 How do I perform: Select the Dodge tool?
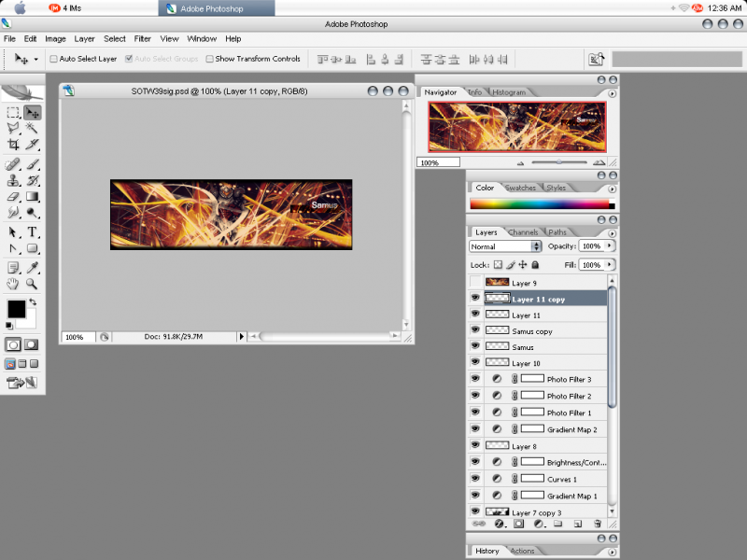tap(33, 213)
